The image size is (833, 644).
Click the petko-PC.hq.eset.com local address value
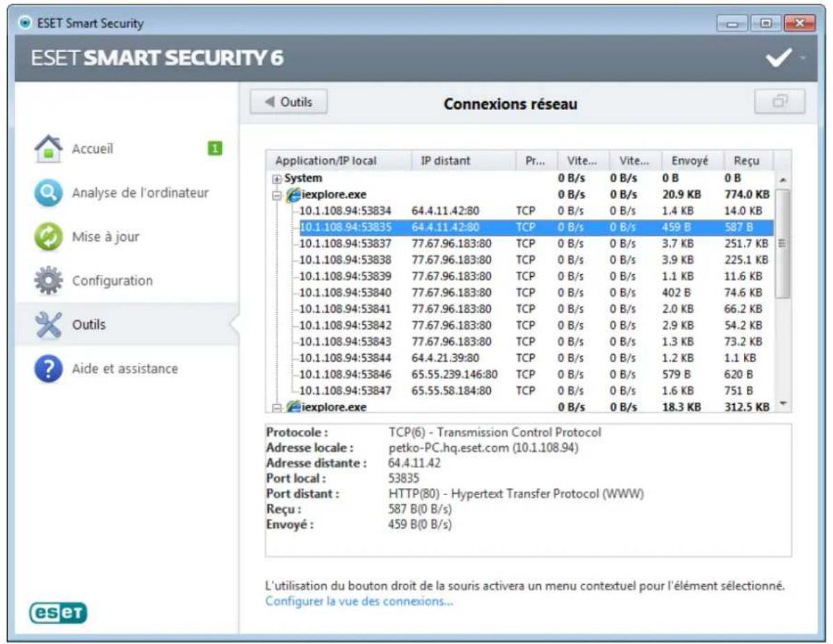pos(483,448)
